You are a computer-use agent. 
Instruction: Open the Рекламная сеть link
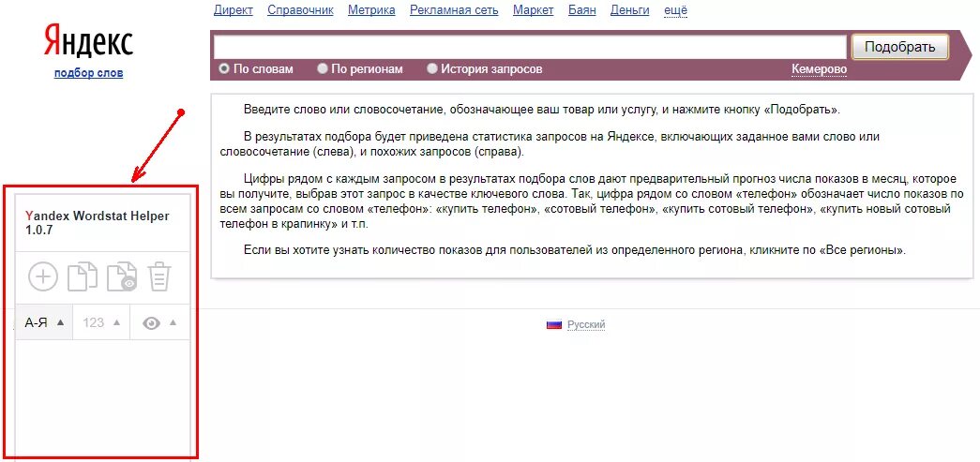coord(454,10)
